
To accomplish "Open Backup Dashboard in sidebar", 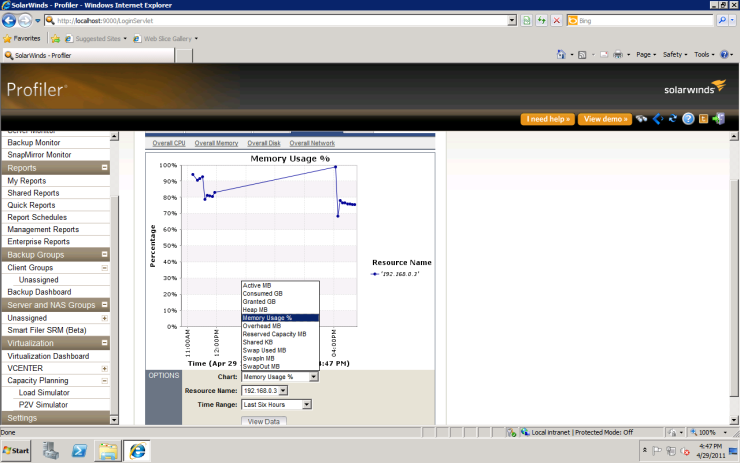I will point(39,292).
